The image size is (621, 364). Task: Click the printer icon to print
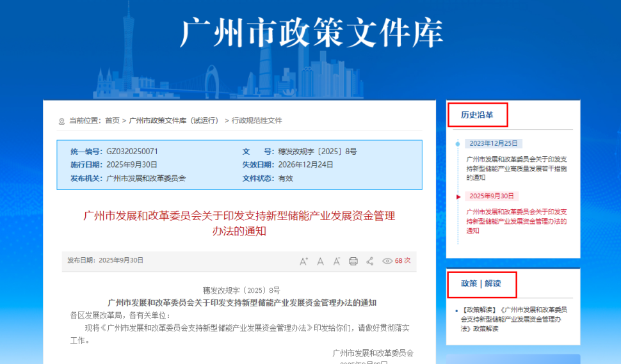click(x=353, y=261)
